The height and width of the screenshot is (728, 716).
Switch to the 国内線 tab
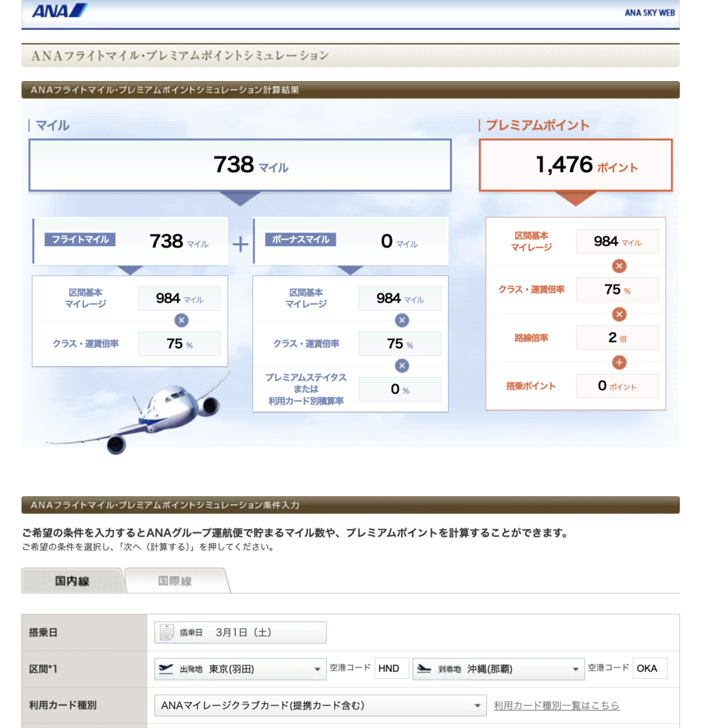point(73,581)
